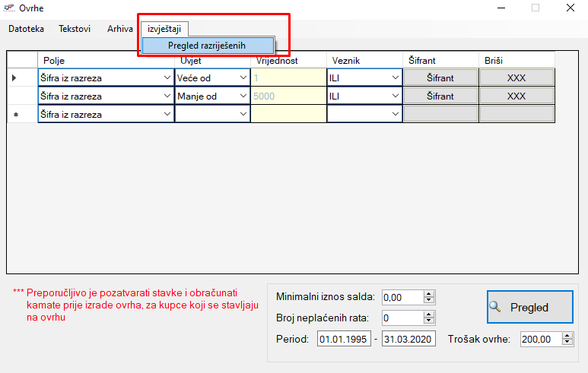The image size is (588, 373).
Task: Increase Trošak ovrhe with up arrow
Action: click(x=568, y=336)
